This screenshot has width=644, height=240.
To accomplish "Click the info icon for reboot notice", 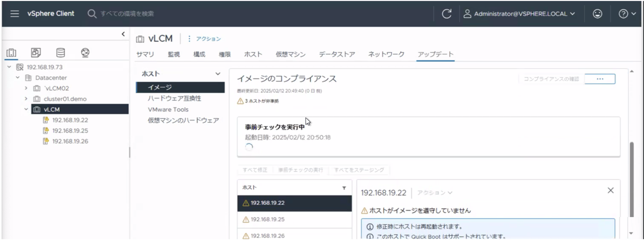I will click(x=370, y=227).
